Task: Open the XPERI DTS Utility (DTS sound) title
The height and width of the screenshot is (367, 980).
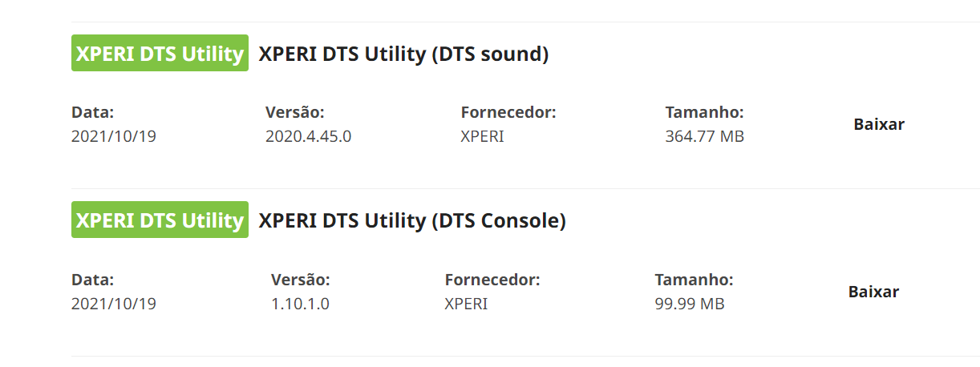Action: point(403,54)
